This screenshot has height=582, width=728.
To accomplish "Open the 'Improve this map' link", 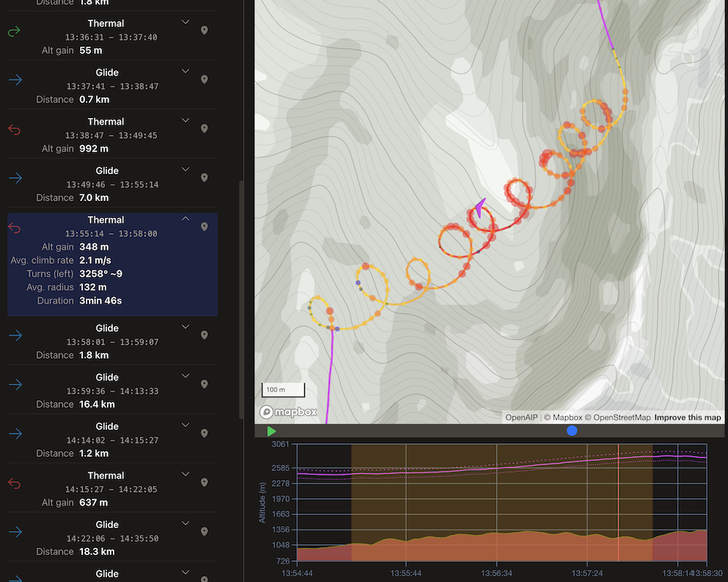I will [x=687, y=417].
